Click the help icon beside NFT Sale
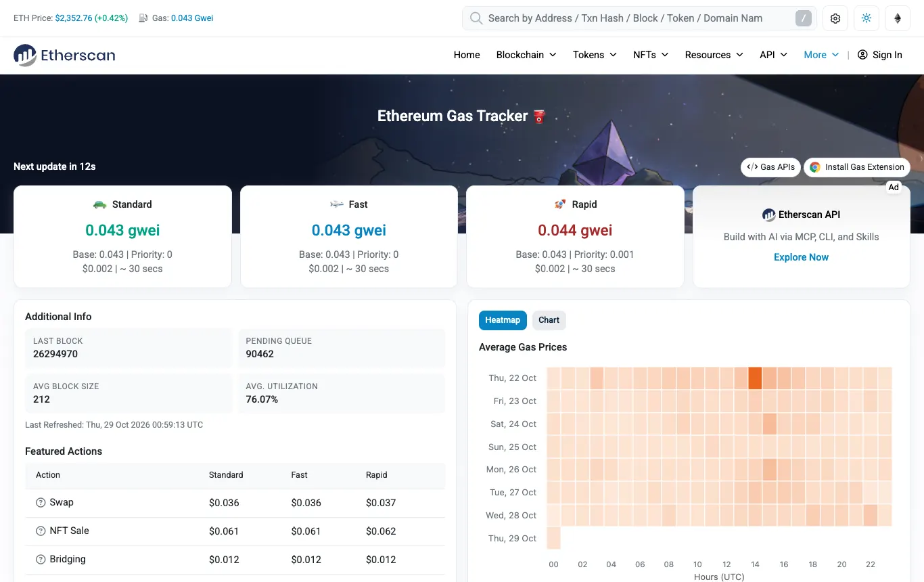 coord(41,531)
